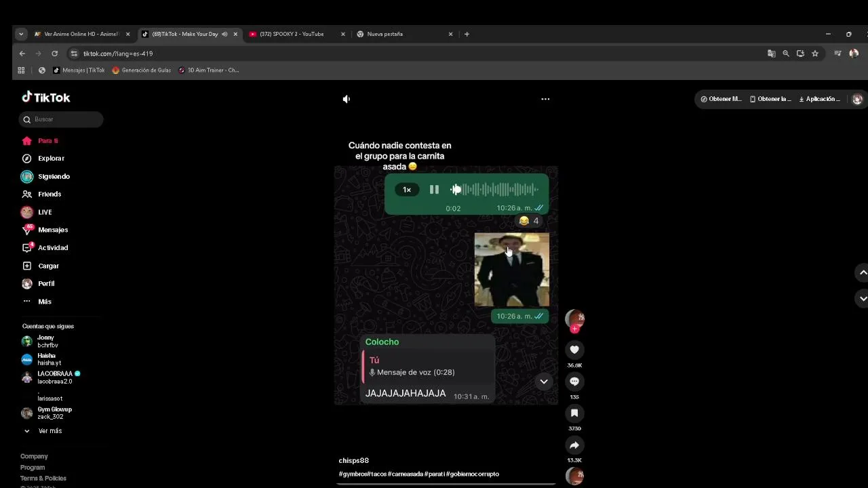
Task: Open the video's three-dot options menu
Action: click(545, 99)
